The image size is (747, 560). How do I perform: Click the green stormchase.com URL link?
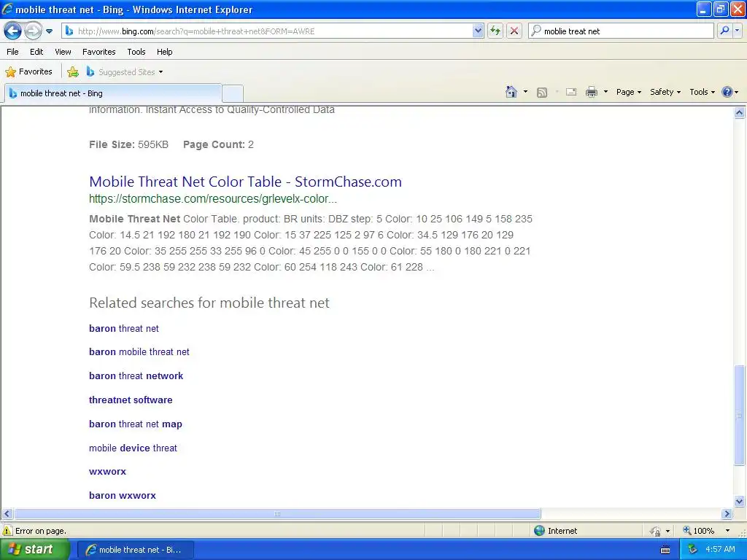coord(213,198)
